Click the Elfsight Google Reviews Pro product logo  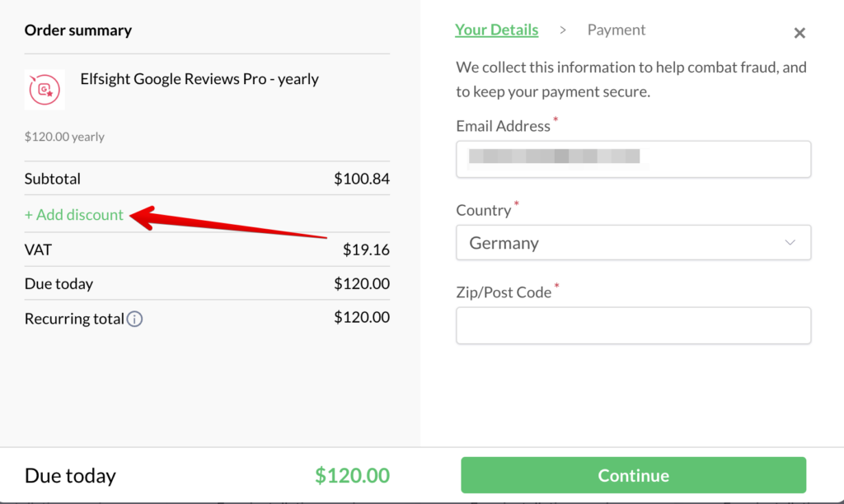pos(45,90)
